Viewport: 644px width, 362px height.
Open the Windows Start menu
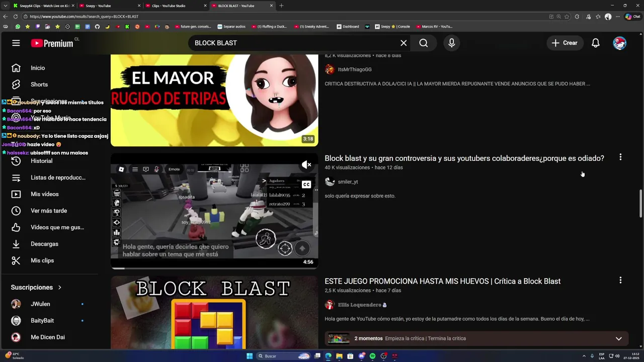point(250,356)
